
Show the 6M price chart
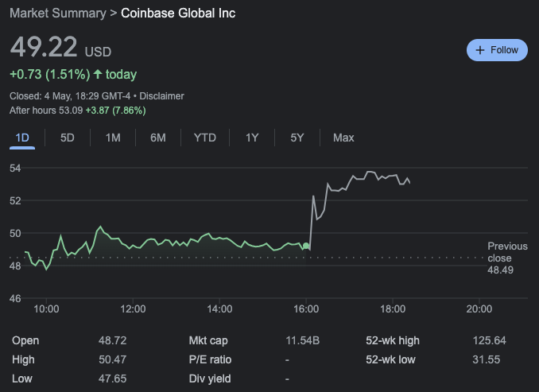pos(158,138)
